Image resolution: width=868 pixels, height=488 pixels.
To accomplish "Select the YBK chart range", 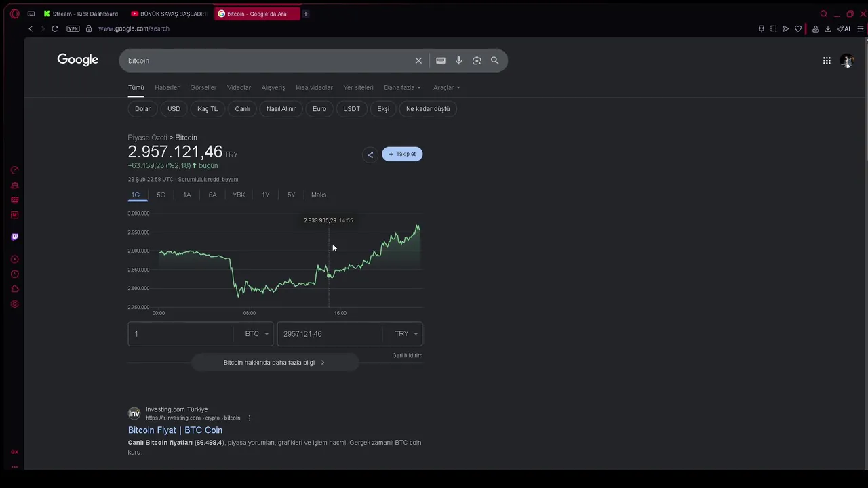I will pyautogui.click(x=239, y=195).
